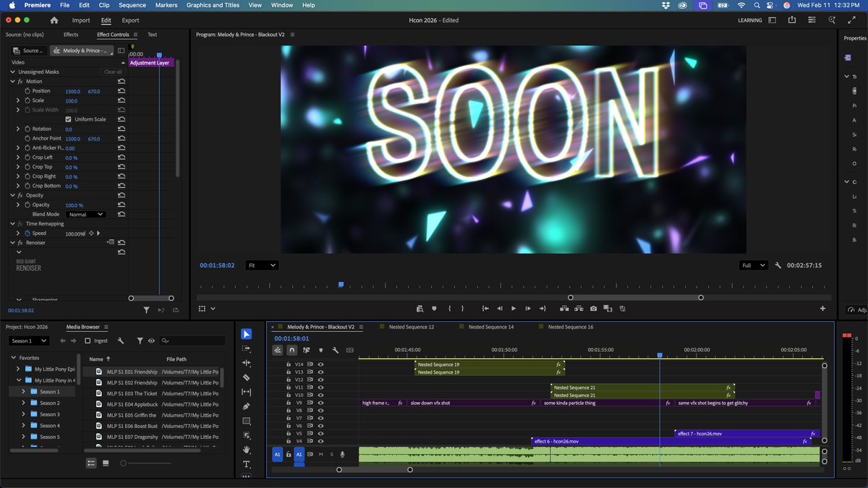Open timeline display settings wrench

coord(335,350)
